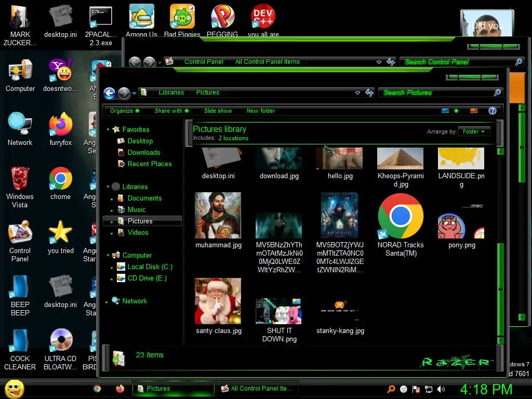Click the Back arrow in Pictures window
This screenshot has height=399, width=532.
tap(109, 93)
